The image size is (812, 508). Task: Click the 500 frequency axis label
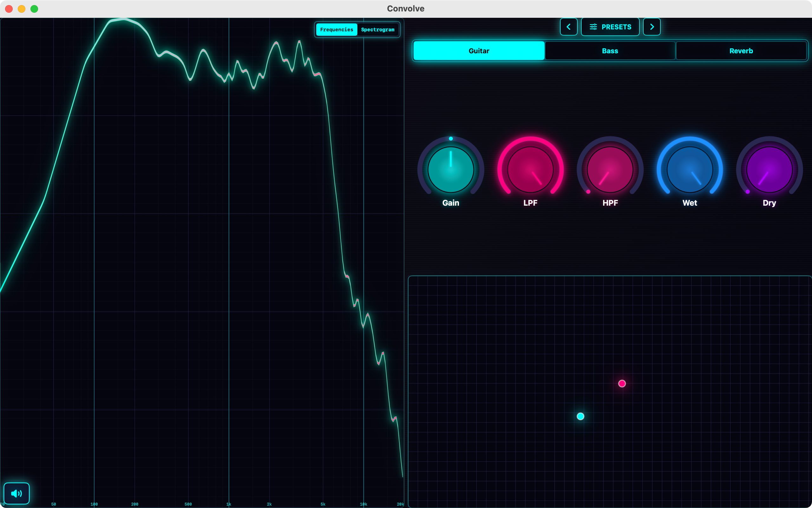[x=188, y=504]
